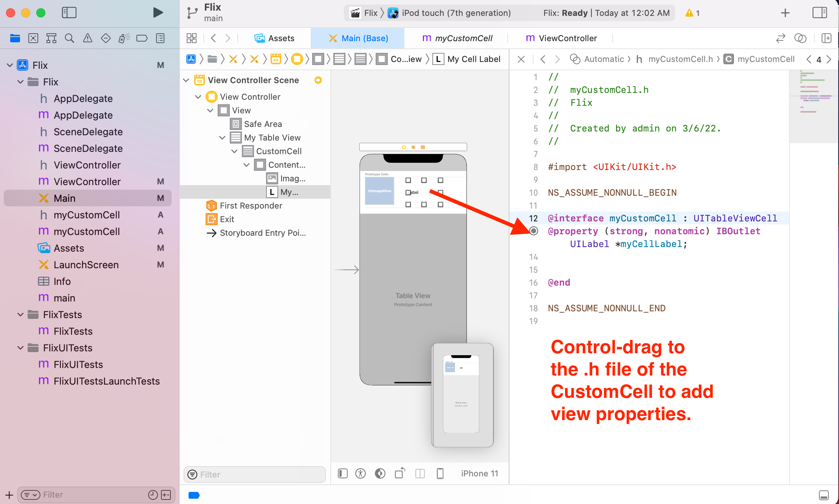
Task: Select Safe Area in document outline
Action: tap(256, 124)
